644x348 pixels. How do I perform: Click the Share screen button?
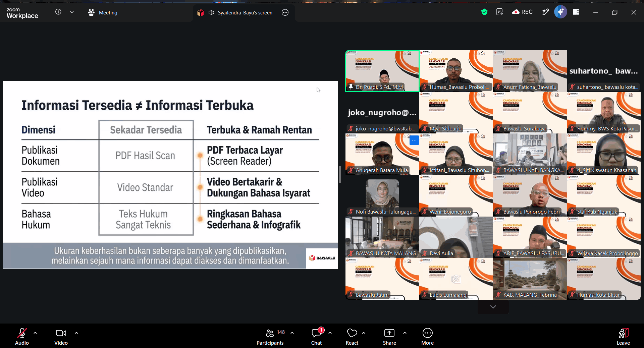coord(389,336)
